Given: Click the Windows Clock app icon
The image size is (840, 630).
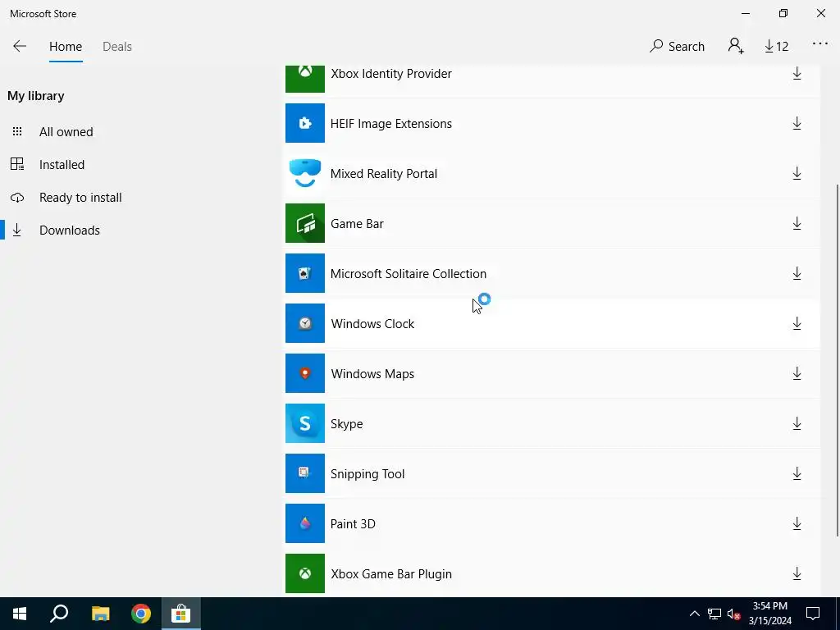Looking at the screenshot, I should [x=305, y=323].
